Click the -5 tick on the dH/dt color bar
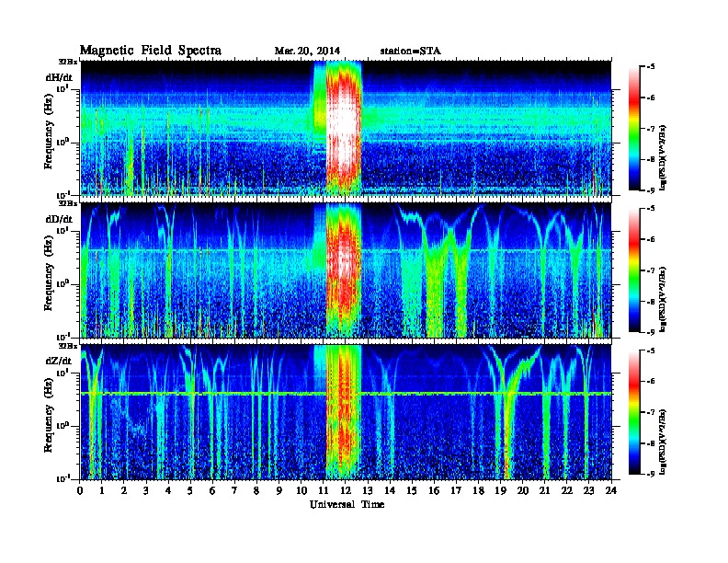 (x=651, y=66)
